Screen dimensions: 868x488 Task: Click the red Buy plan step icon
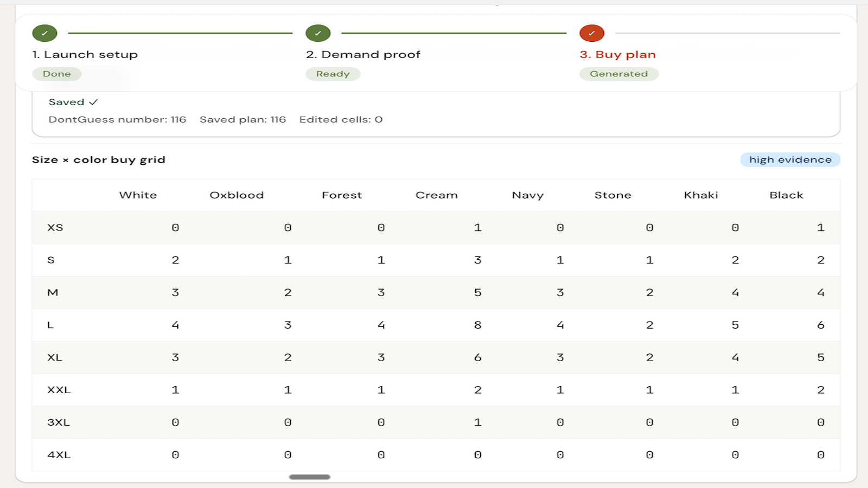592,33
